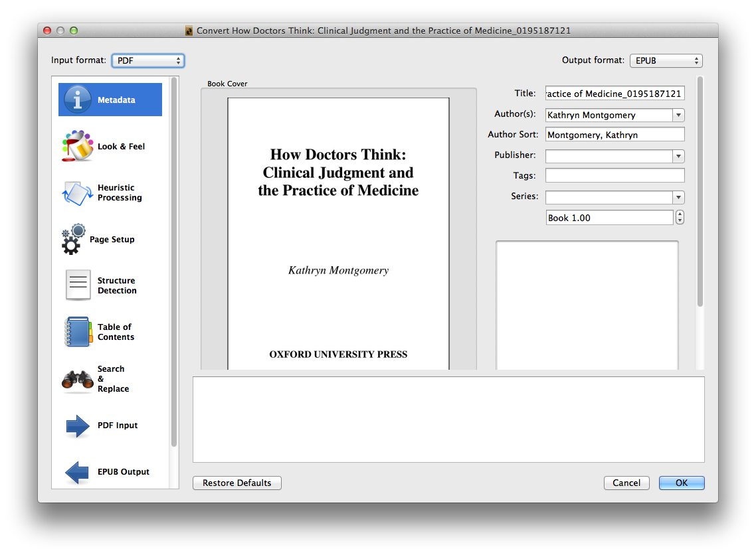Screen dimensions: 756x555
Task: Open the Heuristic Processing page icon
Action: coord(77,193)
